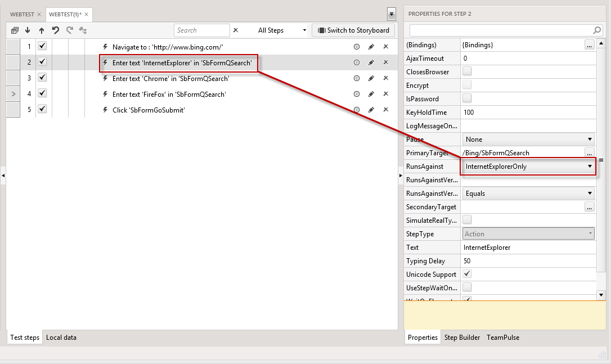Disable step 3 checkbox
611x364 pixels.
pyautogui.click(x=42, y=78)
